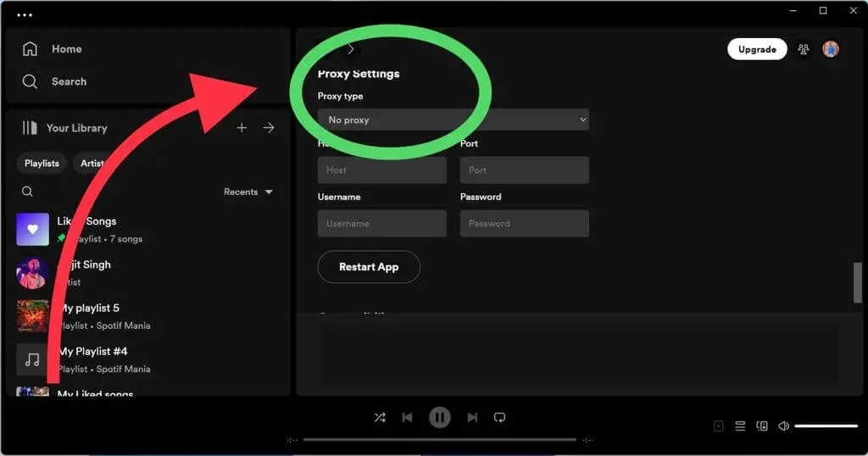
Task: Select Home label text
Action: (x=67, y=48)
